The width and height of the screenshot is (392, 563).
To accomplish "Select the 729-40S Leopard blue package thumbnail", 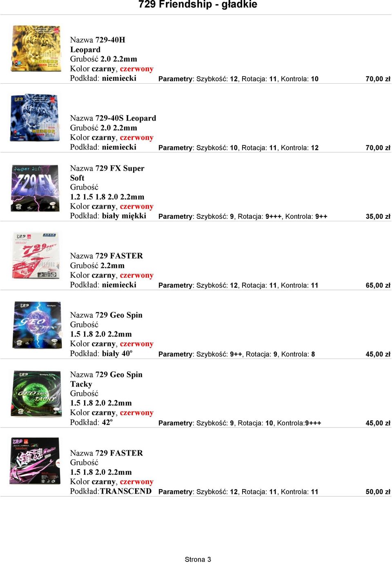I will tap(36, 118).
